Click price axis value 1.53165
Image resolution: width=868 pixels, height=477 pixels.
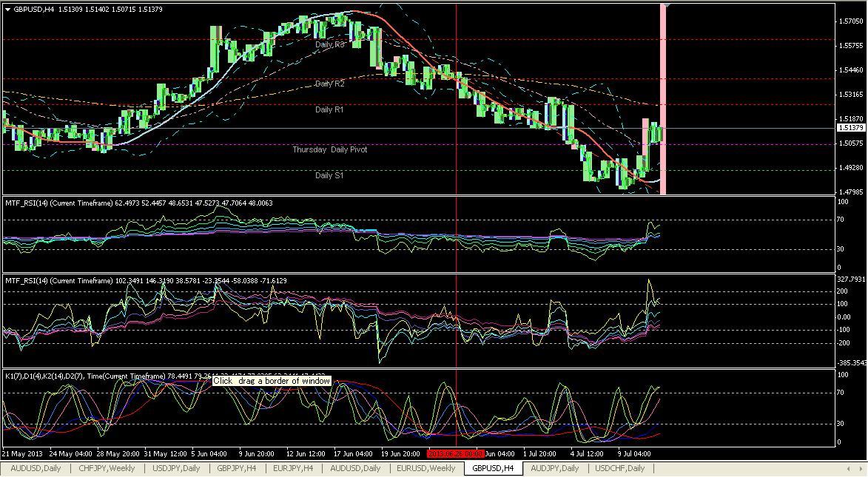851,95
